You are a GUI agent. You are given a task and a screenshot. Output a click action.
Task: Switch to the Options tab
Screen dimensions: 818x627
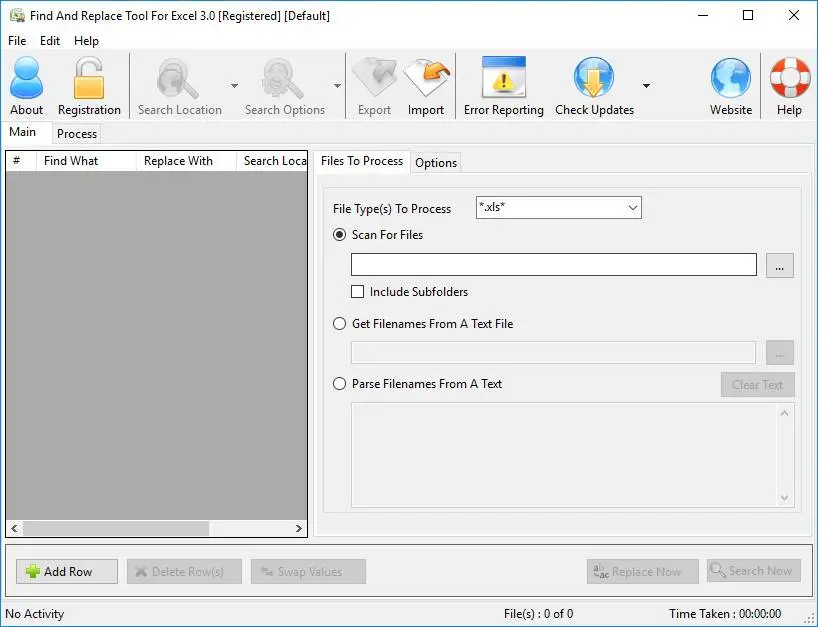(436, 163)
